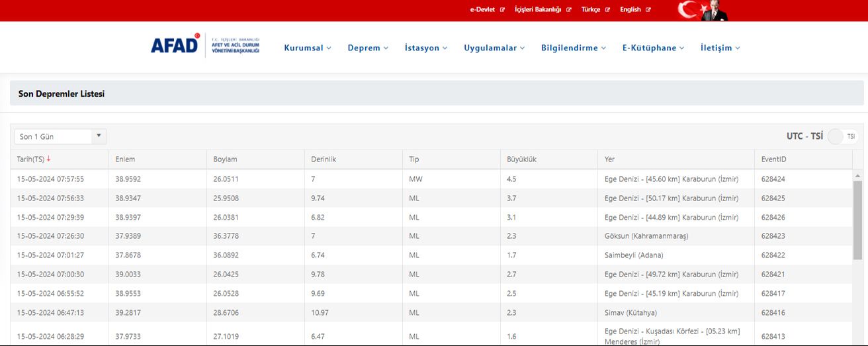Expand the Deprem navigation menu
The height and width of the screenshot is (346, 868).
tap(368, 48)
